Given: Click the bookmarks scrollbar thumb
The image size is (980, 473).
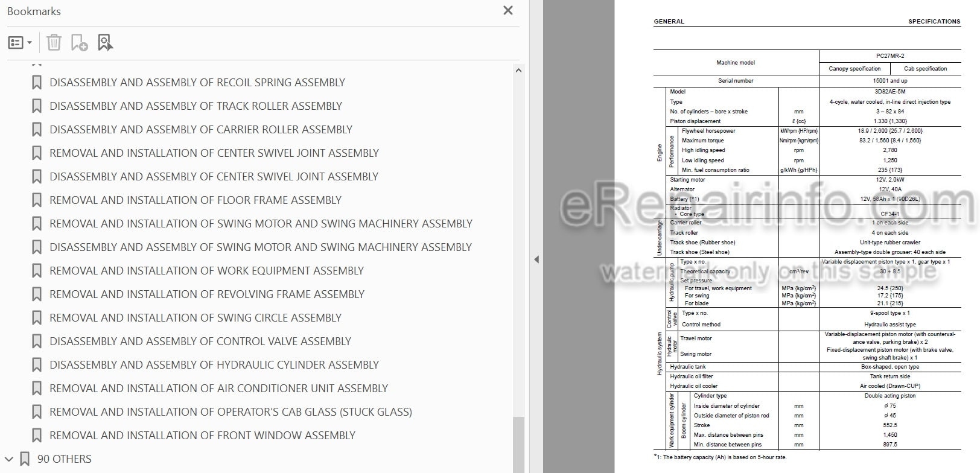Looking at the screenshot, I should click(518, 445).
